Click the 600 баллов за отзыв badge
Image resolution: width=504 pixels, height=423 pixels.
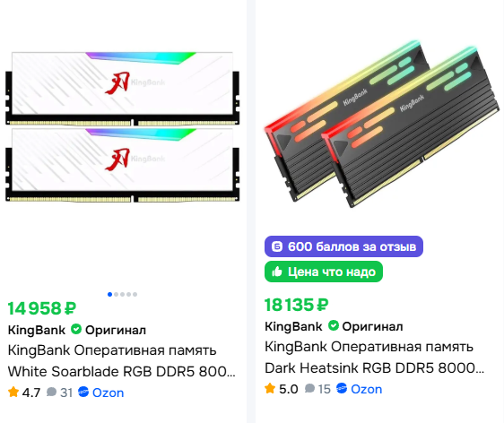point(343,246)
